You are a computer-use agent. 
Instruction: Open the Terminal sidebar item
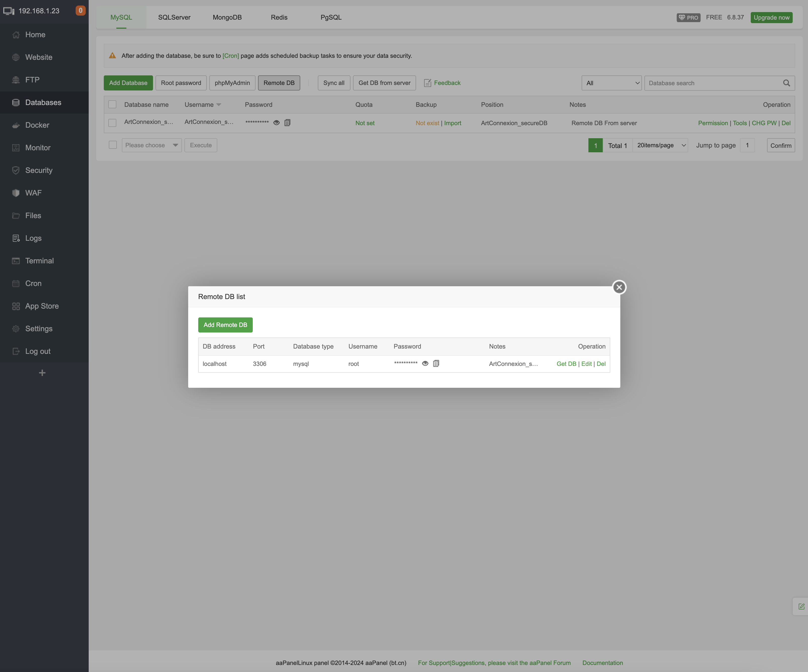coord(39,261)
